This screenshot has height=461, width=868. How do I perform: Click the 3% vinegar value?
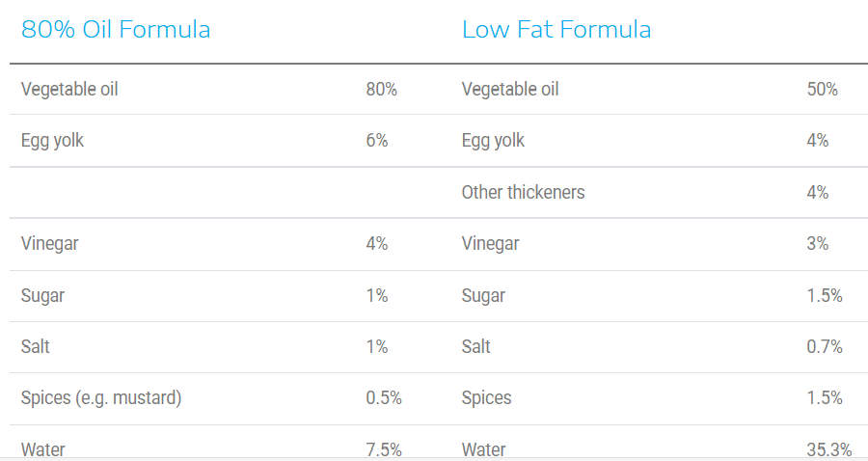(x=817, y=244)
